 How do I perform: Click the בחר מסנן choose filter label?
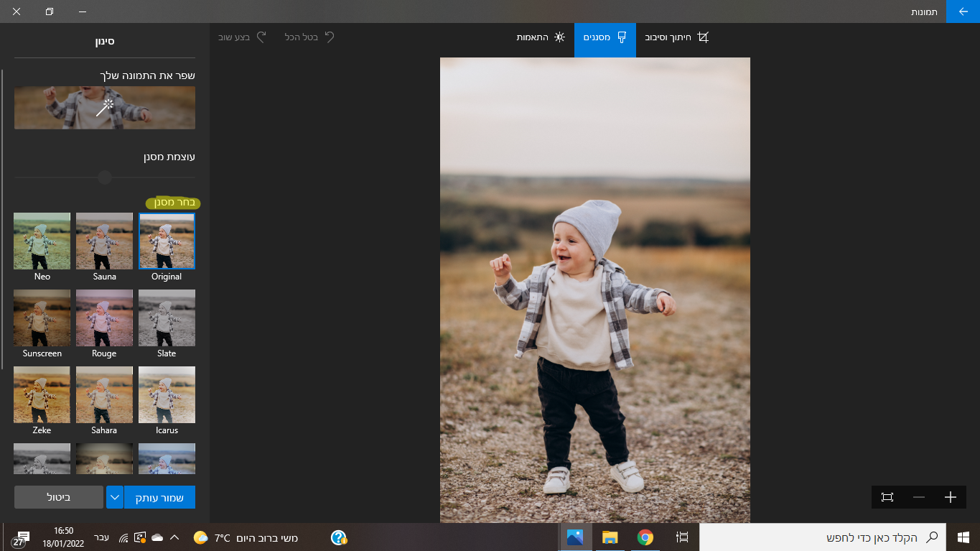(173, 203)
